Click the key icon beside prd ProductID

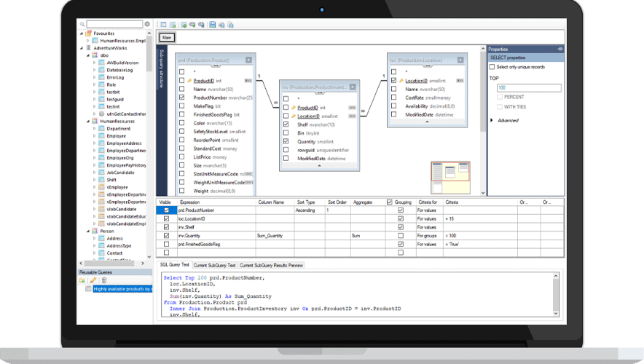(189, 81)
